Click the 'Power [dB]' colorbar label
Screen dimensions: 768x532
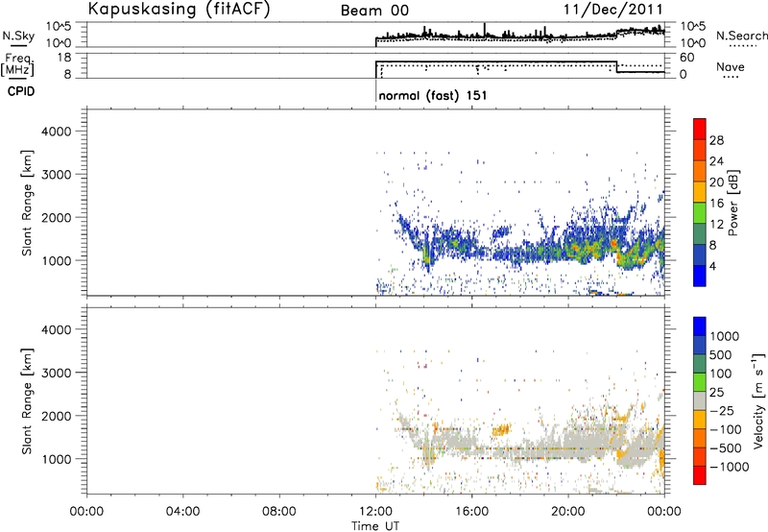coord(732,203)
